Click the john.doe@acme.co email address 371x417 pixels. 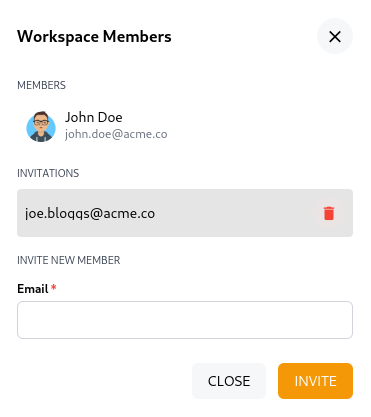tap(116, 134)
